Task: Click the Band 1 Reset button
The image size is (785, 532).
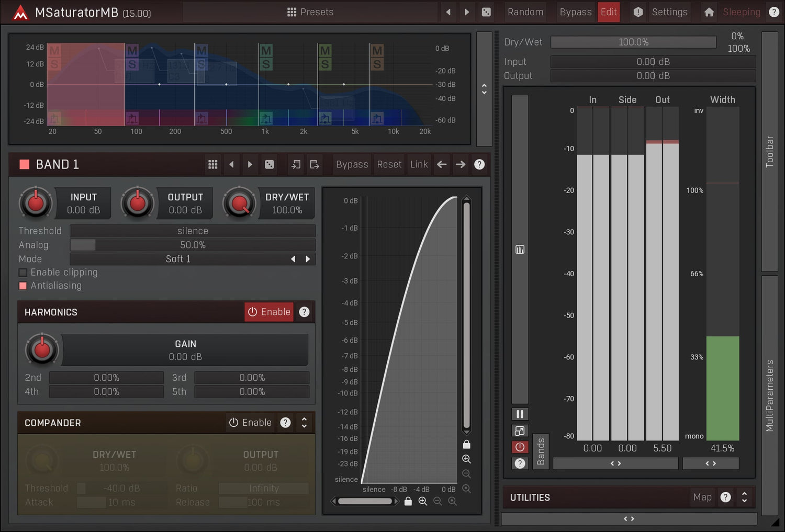Action: tap(389, 165)
